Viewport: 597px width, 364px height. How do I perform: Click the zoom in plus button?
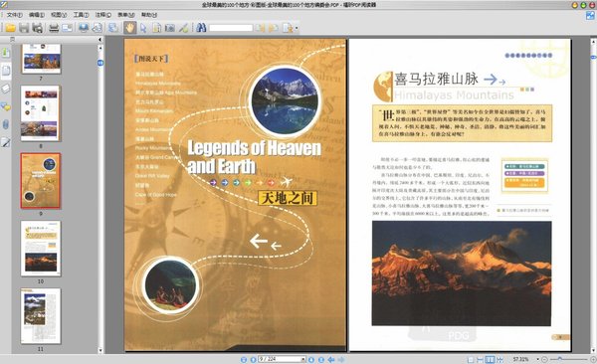click(x=593, y=359)
